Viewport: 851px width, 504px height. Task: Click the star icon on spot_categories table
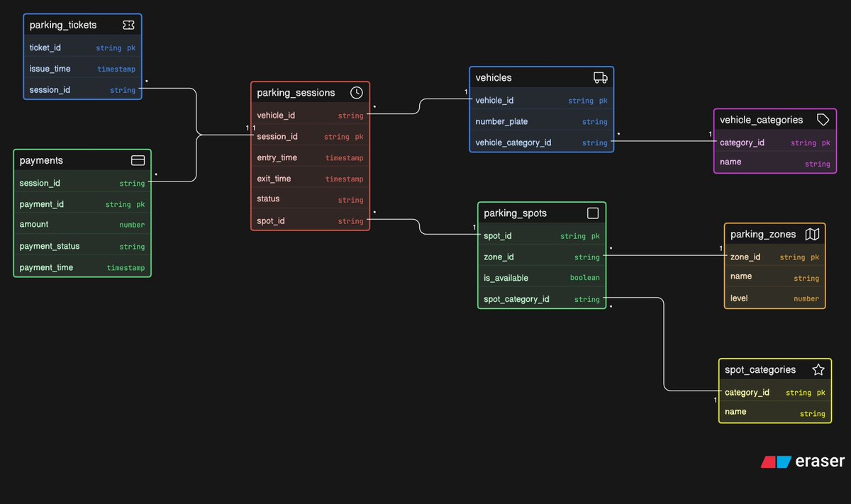coord(818,369)
